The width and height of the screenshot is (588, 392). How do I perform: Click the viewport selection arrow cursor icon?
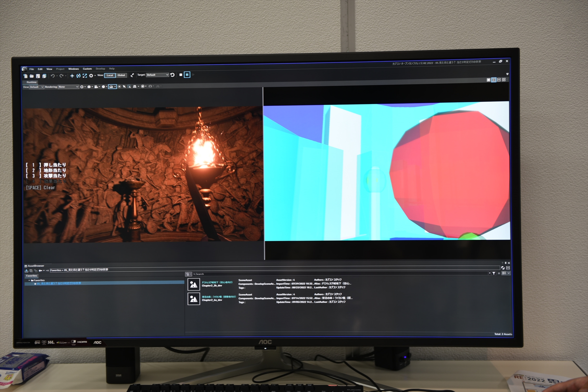click(x=124, y=87)
